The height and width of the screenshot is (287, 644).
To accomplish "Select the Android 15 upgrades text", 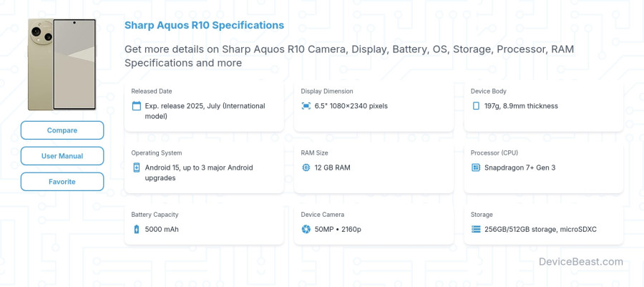I will pyautogui.click(x=199, y=173).
